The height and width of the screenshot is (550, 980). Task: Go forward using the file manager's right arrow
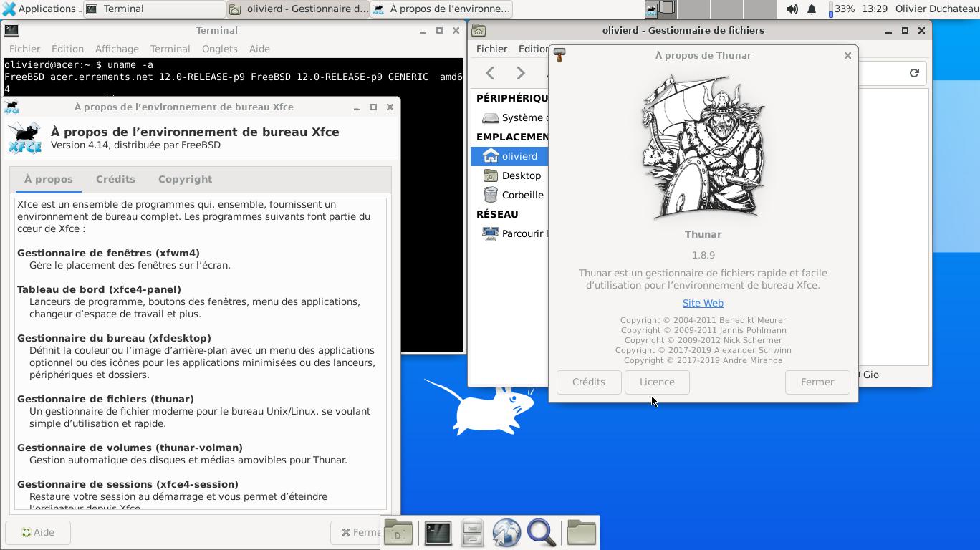tap(521, 73)
